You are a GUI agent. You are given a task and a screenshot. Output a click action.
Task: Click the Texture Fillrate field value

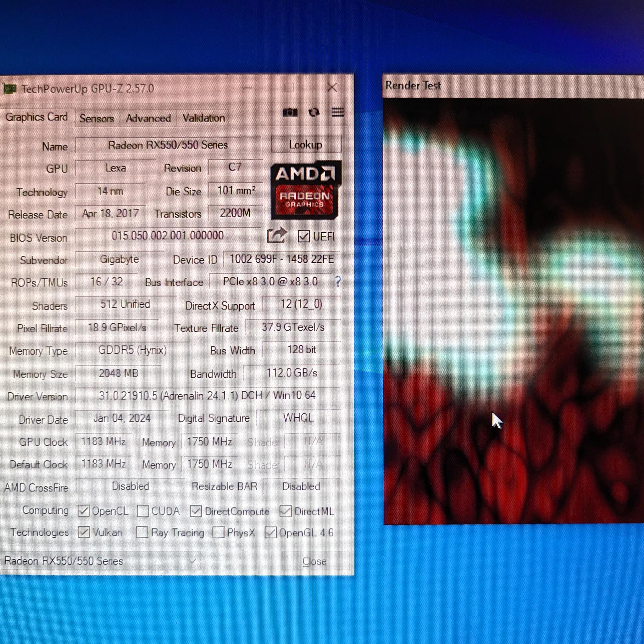click(x=293, y=327)
